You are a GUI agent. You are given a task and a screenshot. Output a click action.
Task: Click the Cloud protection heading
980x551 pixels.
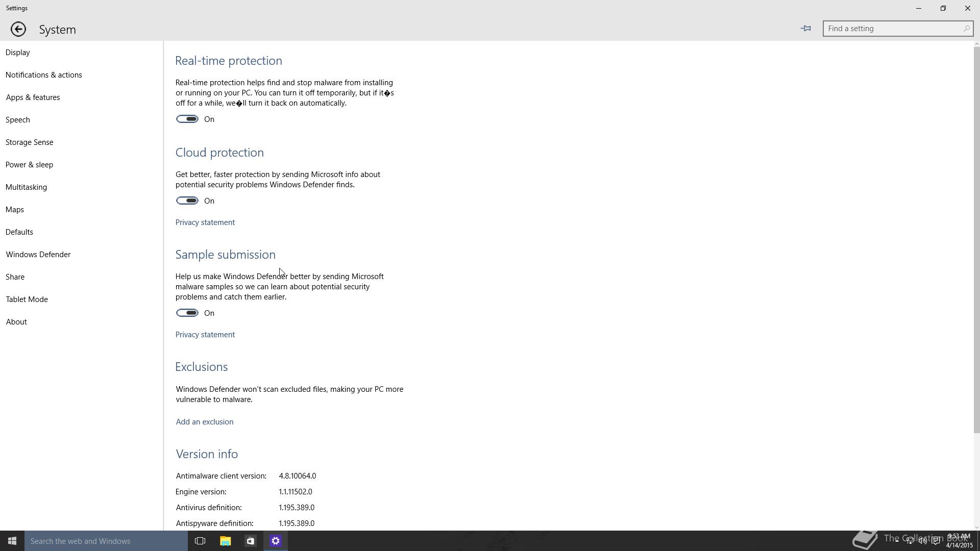point(219,153)
